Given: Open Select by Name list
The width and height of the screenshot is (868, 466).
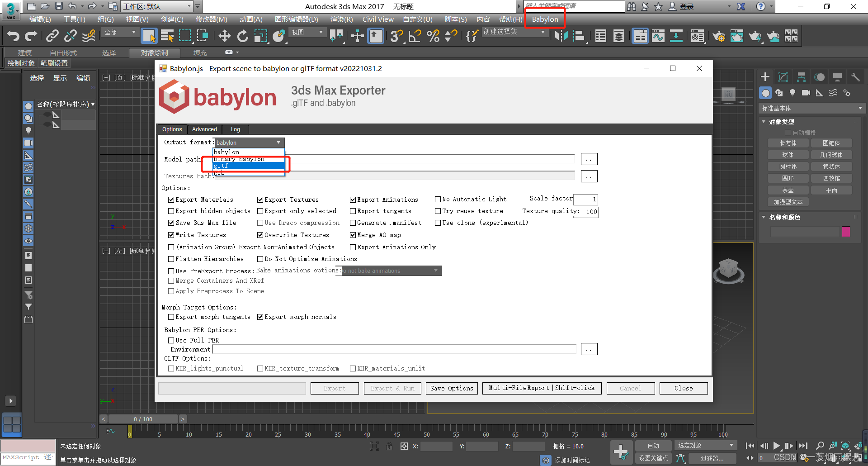Looking at the screenshot, I should point(167,36).
